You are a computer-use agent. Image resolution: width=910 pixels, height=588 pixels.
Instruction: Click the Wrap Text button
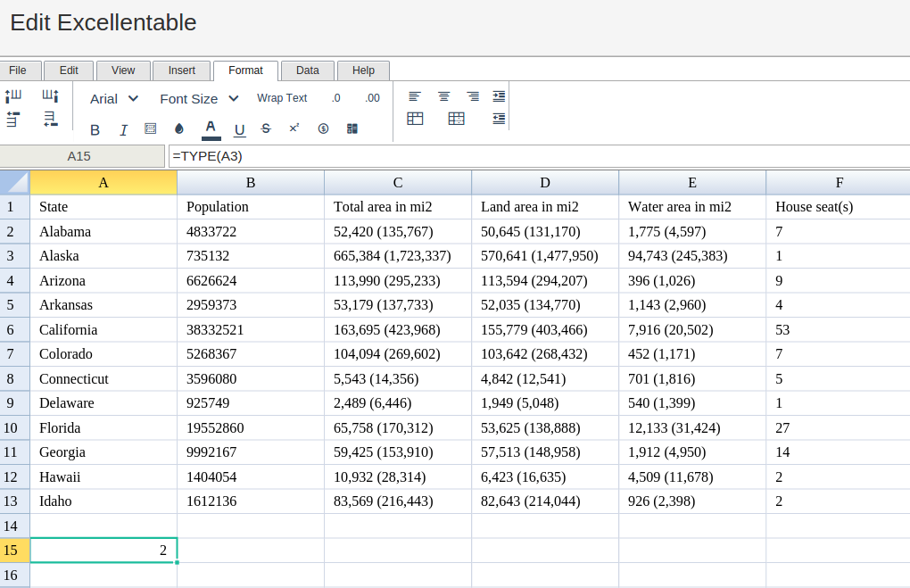282,98
